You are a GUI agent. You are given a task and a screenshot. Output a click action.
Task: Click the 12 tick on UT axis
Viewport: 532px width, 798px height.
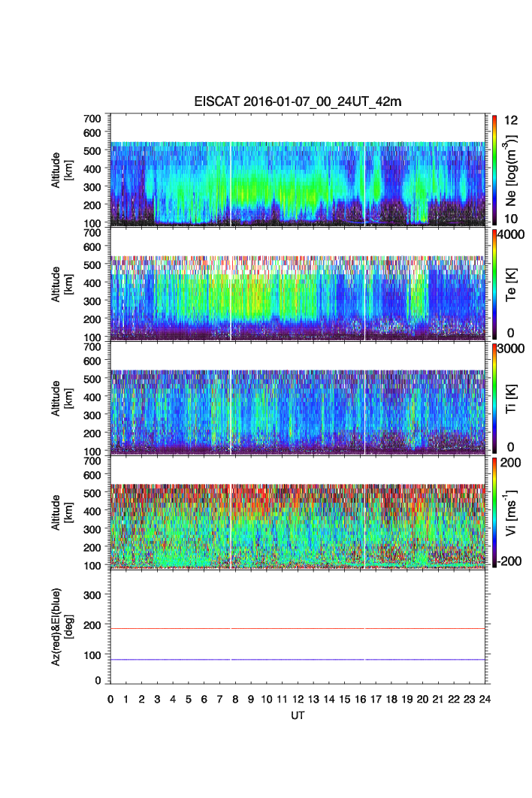point(298,700)
